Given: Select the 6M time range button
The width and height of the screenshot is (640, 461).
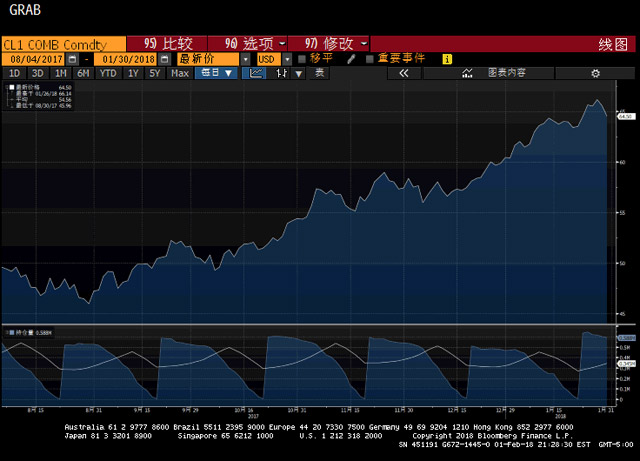Looking at the screenshot, I should click(83, 73).
